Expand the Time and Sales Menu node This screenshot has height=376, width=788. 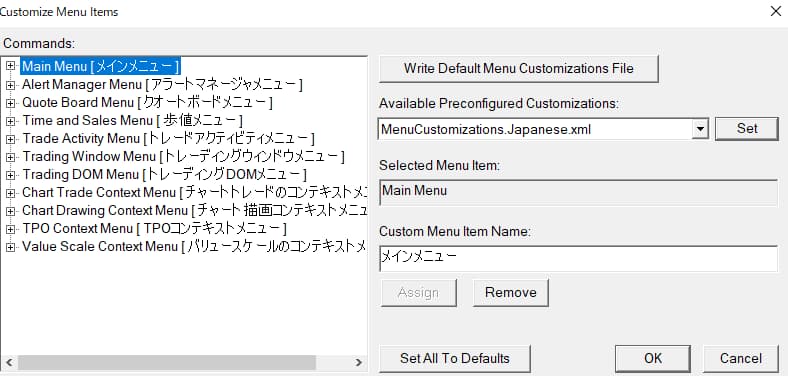(10, 121)
